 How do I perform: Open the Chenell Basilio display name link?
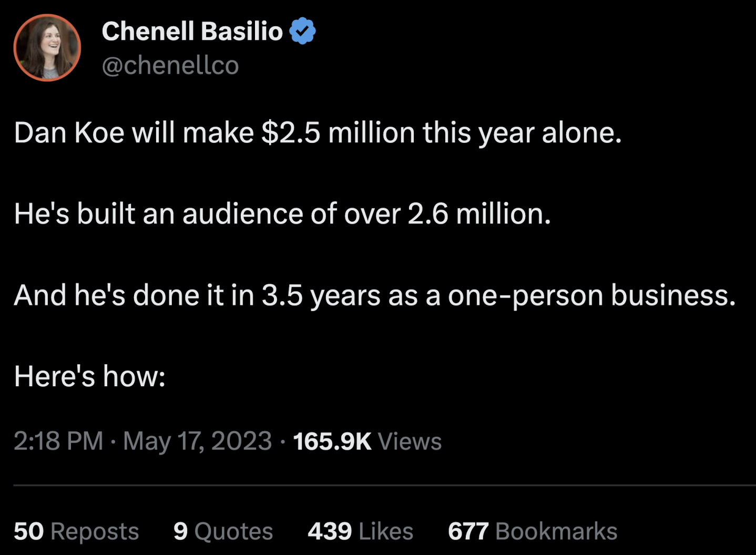pos(192,31)
